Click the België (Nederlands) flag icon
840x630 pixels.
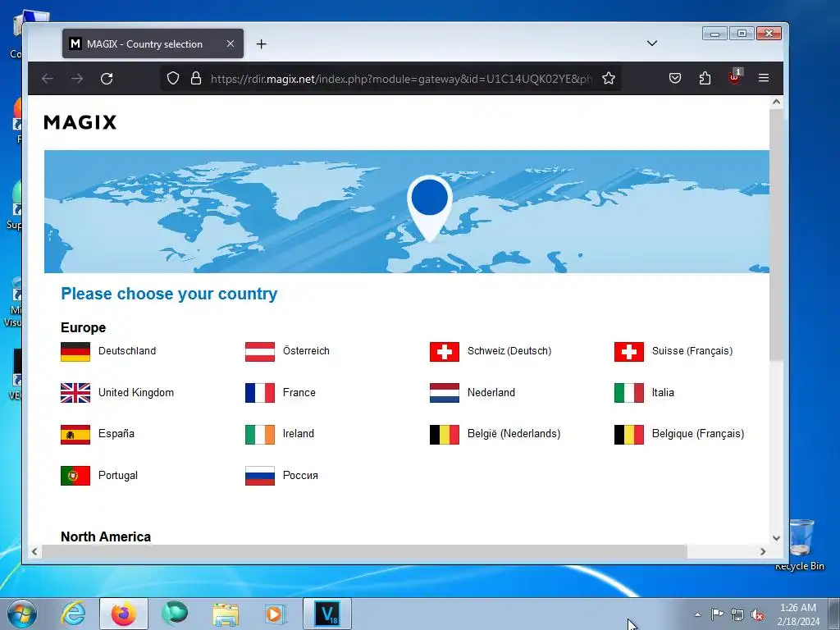[444, 435]
